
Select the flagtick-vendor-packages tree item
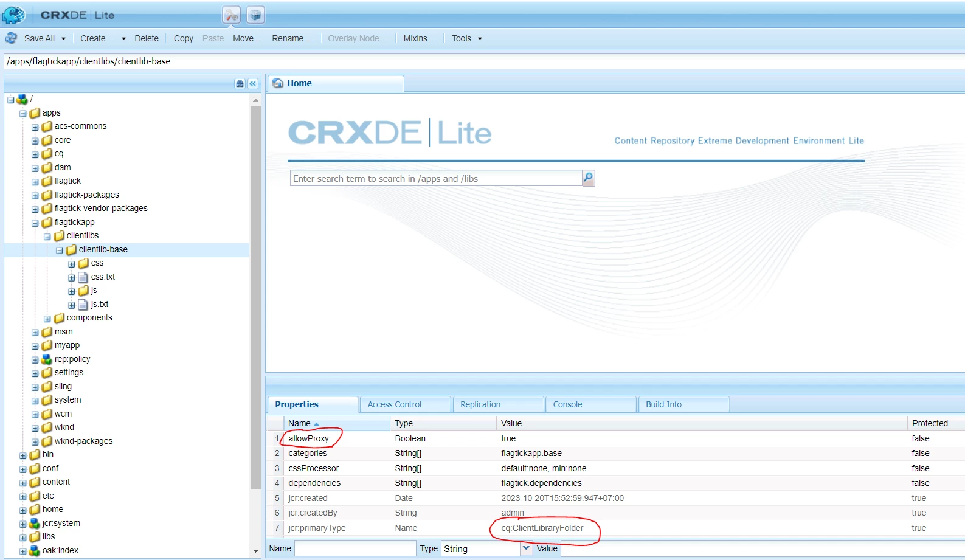pos(101,209)
